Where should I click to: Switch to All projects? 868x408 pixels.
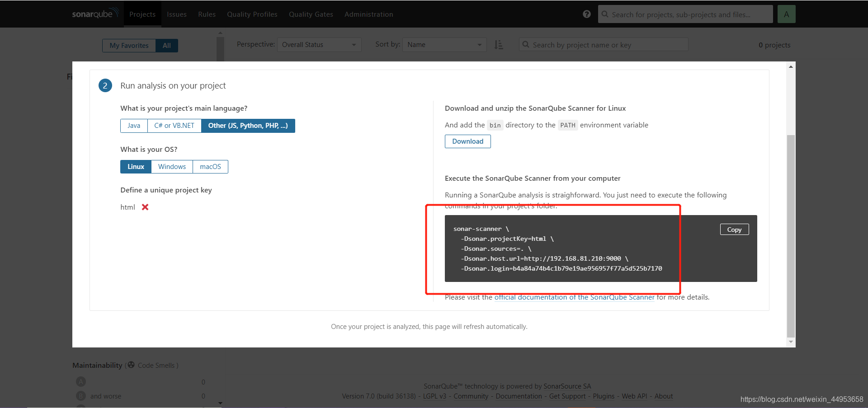tap(167, 46)
